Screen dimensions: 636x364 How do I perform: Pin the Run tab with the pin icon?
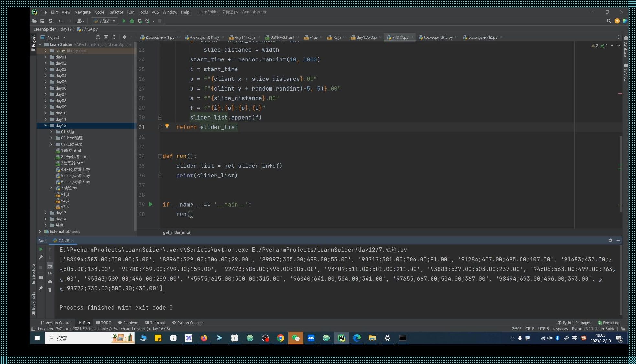(x=41, y=288)
